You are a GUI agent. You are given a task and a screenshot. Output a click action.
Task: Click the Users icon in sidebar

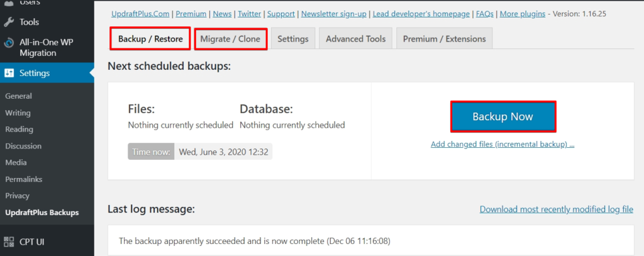(9, 3)
